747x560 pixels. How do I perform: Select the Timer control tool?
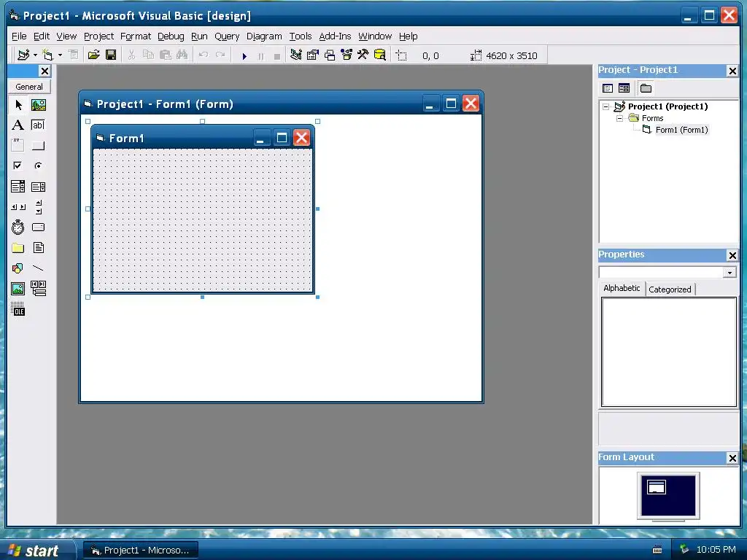(x=18, y=227)
